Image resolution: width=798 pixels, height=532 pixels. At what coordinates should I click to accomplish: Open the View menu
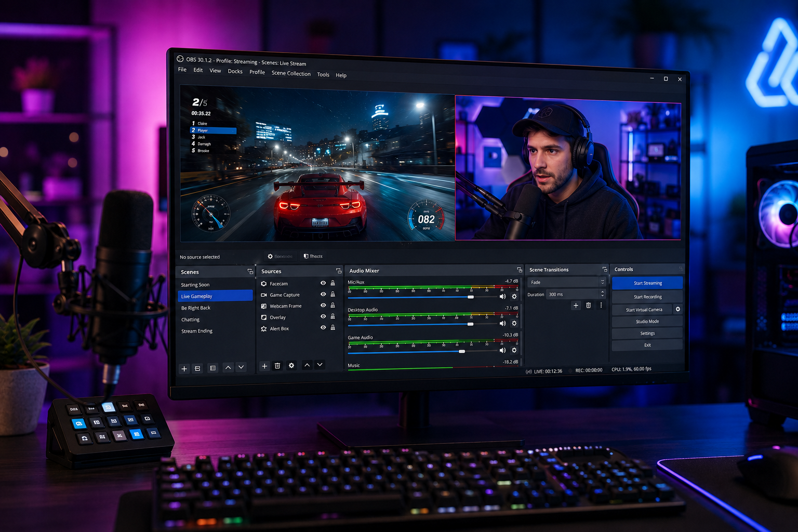click(x=215, y=71)
